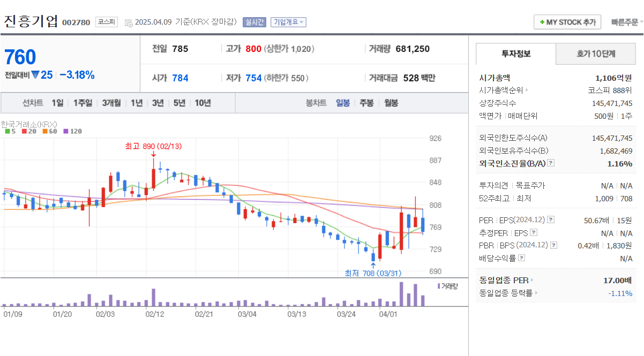The height and width of the screenshot is (356, 644).
Task: Open the PER EPS help question mark
Action: (551, 220)
